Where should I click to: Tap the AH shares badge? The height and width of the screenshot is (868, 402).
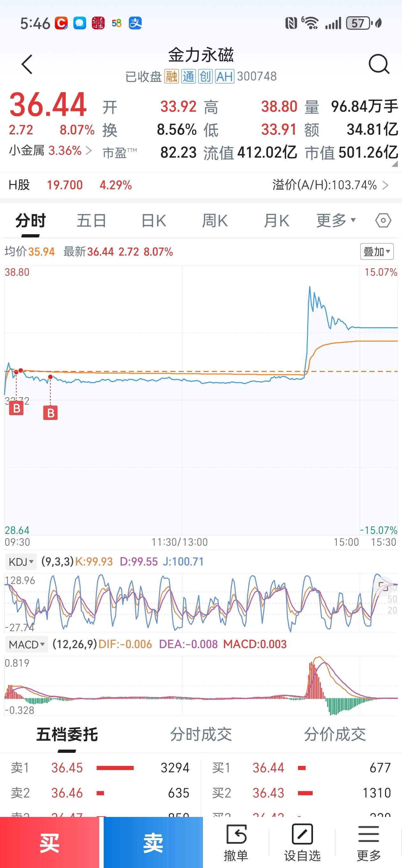[224, 77]
